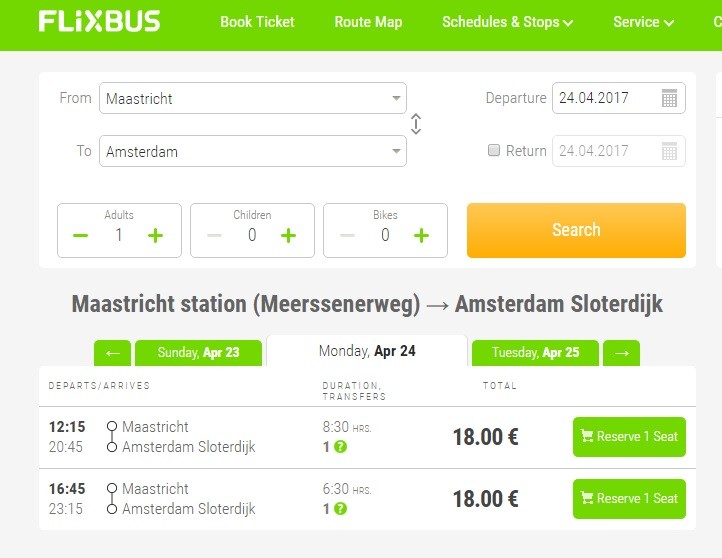Click the Return date calendar icon
The width and height of the screenshot is (722, 558).
pyautogui.click(x=670, y=151)
